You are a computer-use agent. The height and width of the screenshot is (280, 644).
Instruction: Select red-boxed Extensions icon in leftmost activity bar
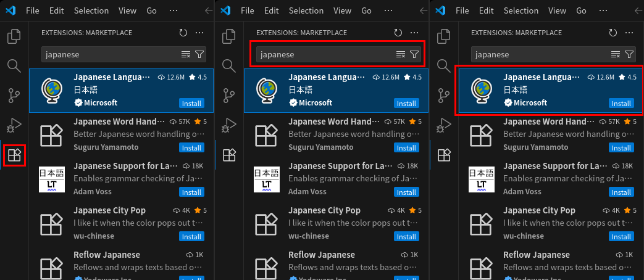(14, 155)
